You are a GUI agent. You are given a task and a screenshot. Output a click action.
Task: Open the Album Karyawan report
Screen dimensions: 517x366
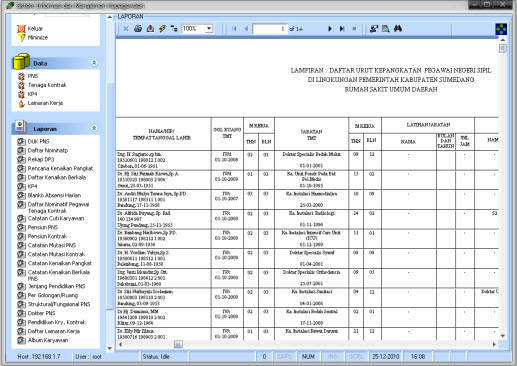(43, 340)
